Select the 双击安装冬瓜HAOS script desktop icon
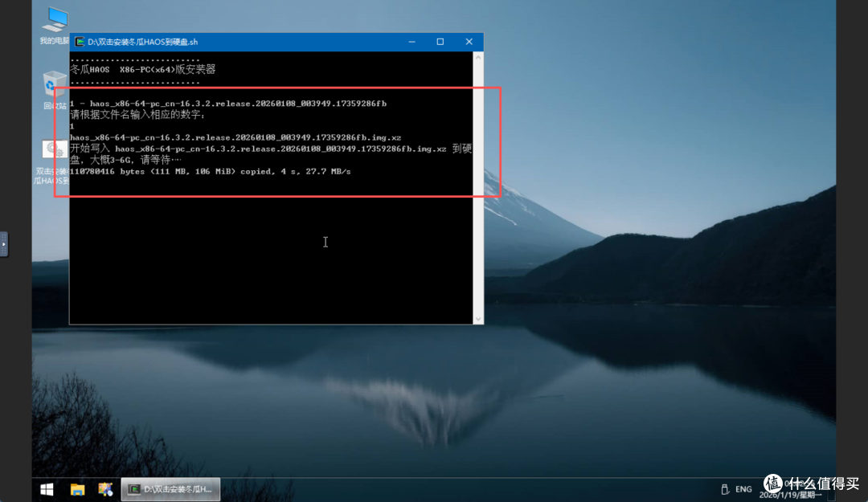The image size is (868, 502). [x=53, y=161]
